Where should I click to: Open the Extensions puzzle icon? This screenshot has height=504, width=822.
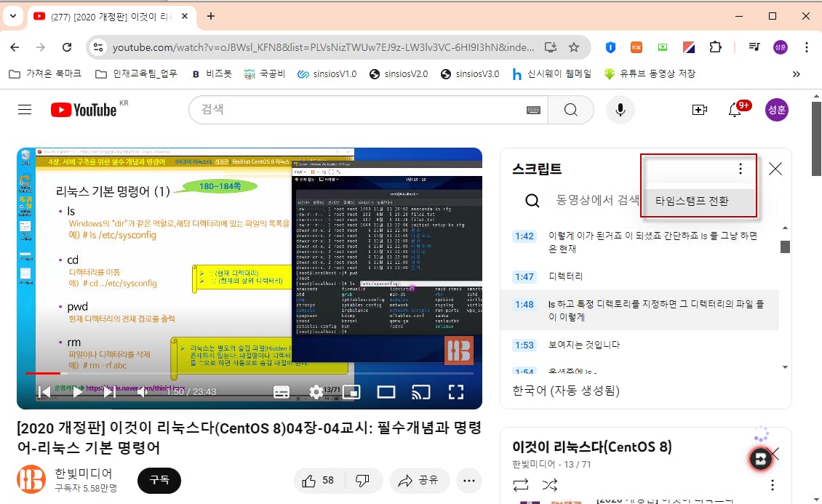click(x=716, y=47)
